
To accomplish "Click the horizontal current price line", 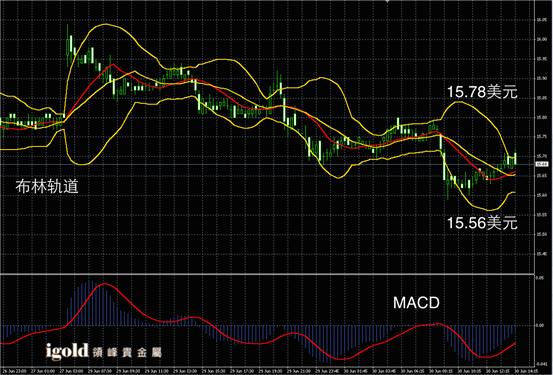I will 267,164.
